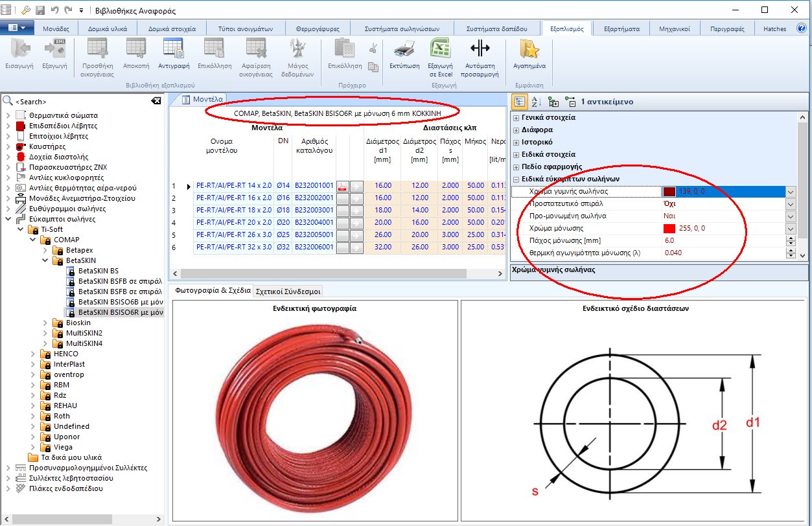Open Αγαπημένα star folder icon
The height and width of the screenshot is (526, 812).
pos(529,50)
